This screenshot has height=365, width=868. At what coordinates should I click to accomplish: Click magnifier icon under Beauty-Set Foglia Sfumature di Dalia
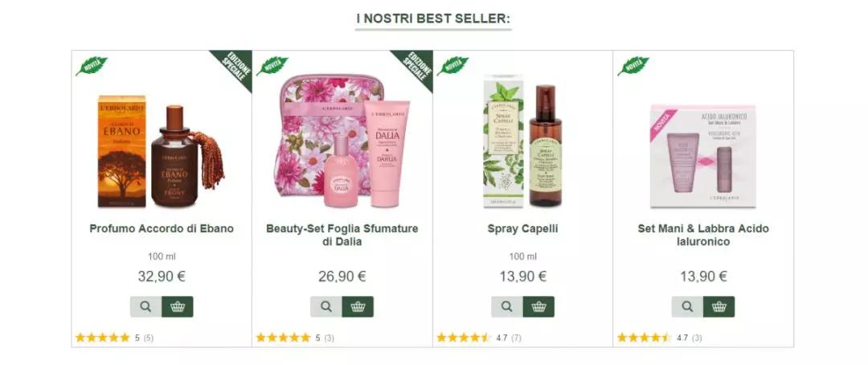pyautogui.click(x=326, y=307)
